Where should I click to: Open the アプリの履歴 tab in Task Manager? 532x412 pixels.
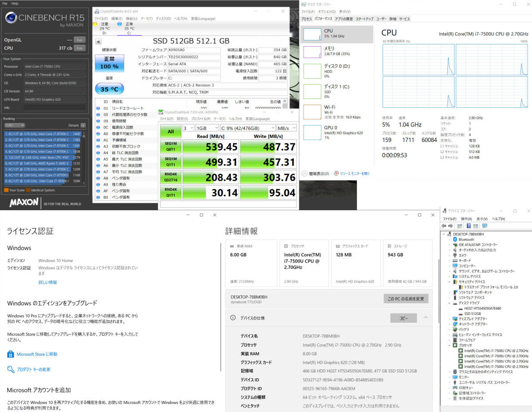coord(344,19)
